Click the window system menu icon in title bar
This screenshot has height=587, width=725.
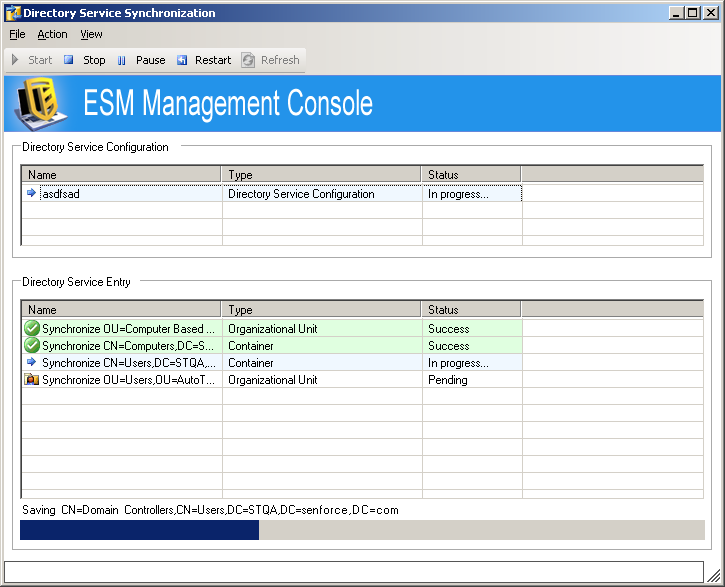tap(12, 13)
